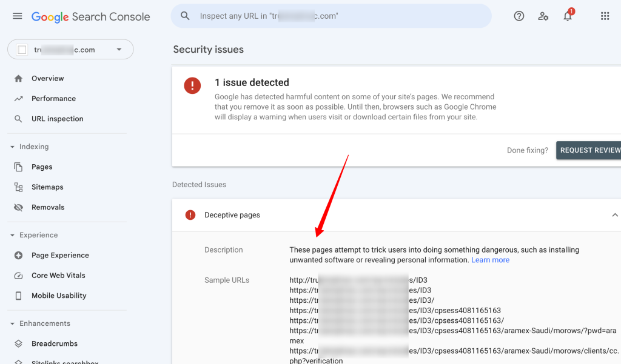Click the Description label

224,250
